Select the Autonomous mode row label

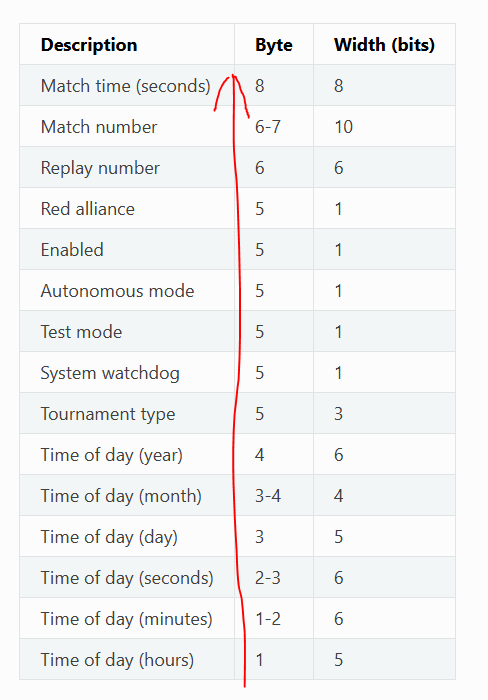tap(117, 291)
